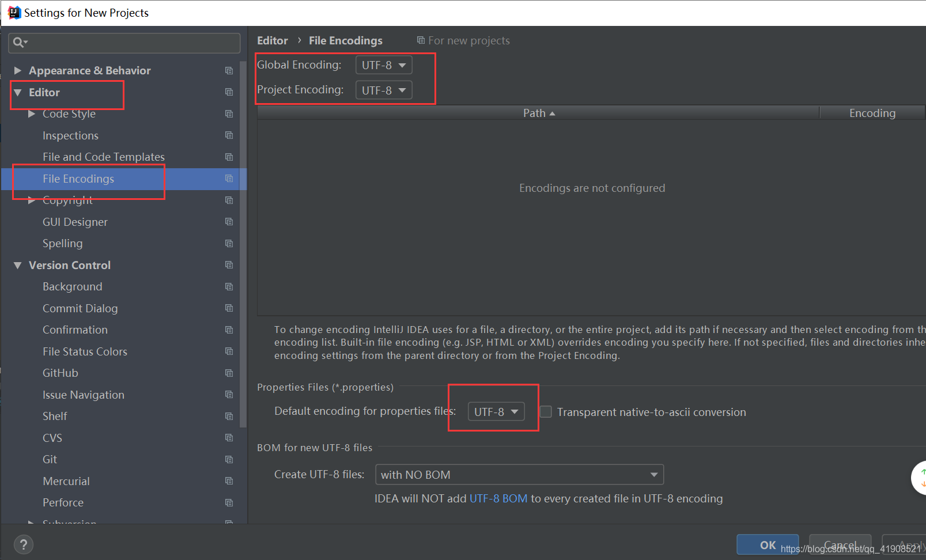Focus the settings search field
The width and height of the screenshot is (926, 560).
pos(124,43)
